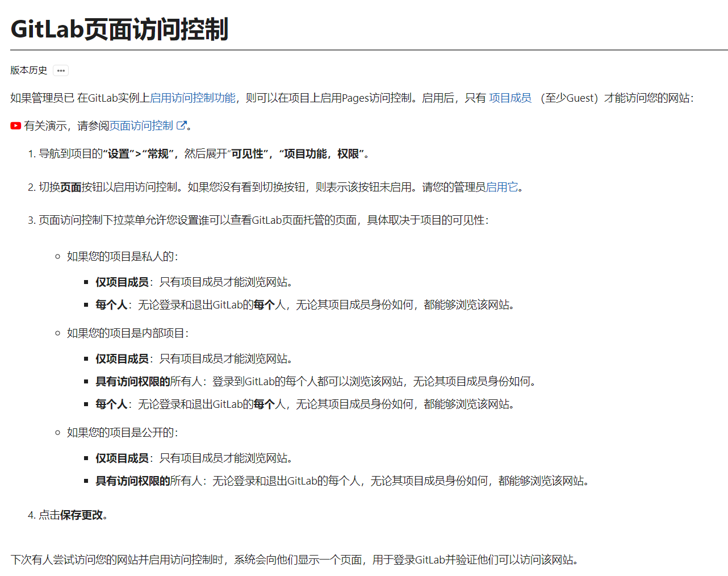Open the 启用访问控制功能 link
Viewport: 728px width, 576px height.
point(193,98)
